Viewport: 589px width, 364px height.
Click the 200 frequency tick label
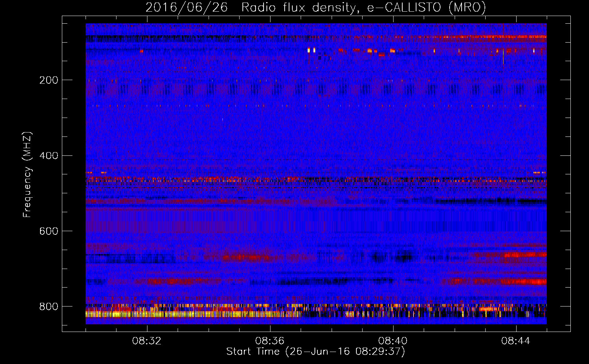(49, 80)
